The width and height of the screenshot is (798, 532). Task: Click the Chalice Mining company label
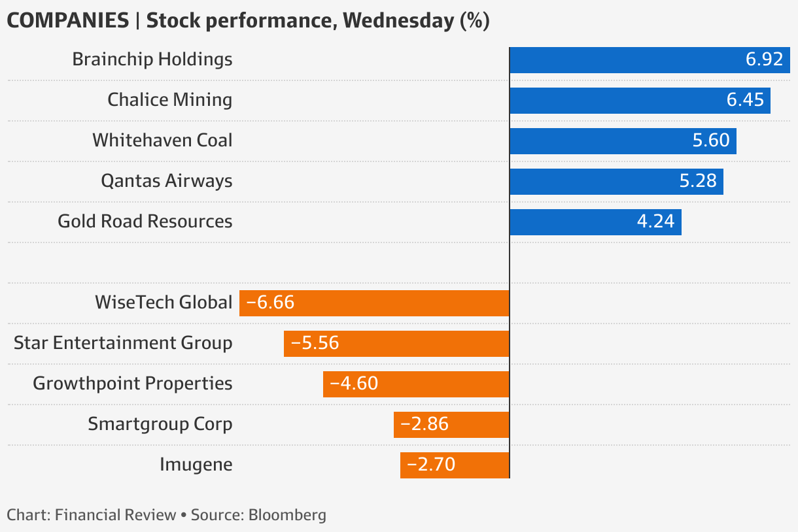pos(170,100)
